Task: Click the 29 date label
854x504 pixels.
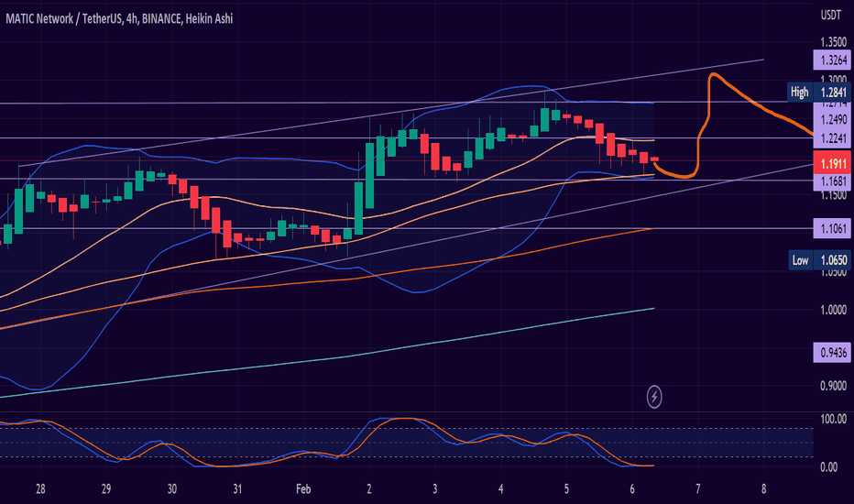Action: (x=106, y=488)
